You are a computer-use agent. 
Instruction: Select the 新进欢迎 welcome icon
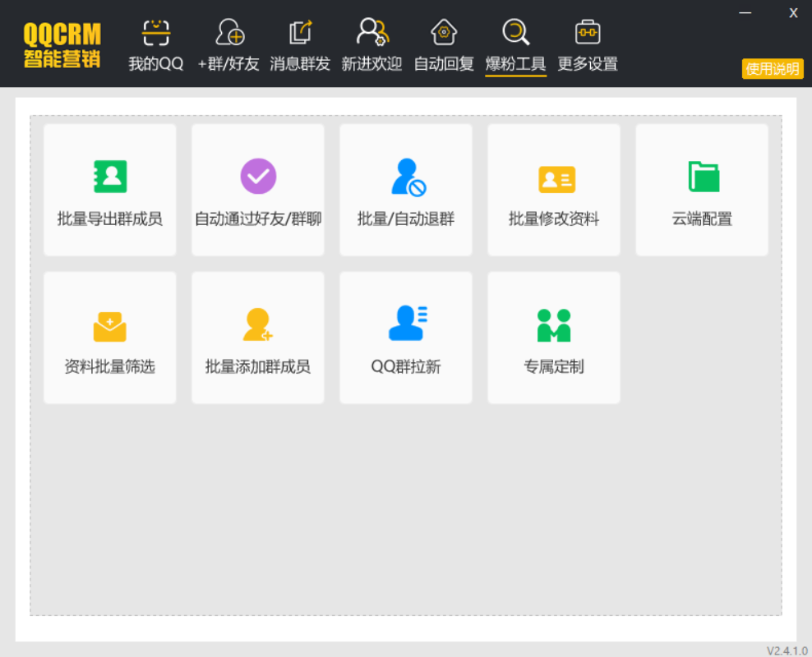point(372,32)
